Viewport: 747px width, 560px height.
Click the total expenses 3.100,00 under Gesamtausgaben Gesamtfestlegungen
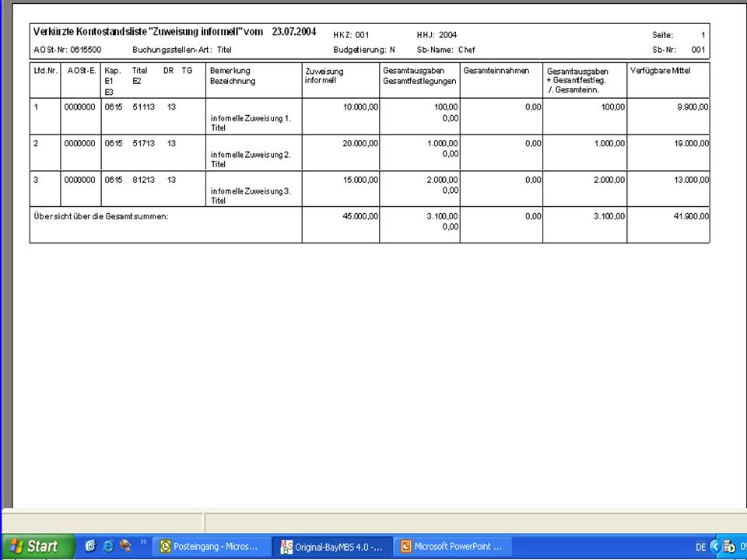click(443, 216)
